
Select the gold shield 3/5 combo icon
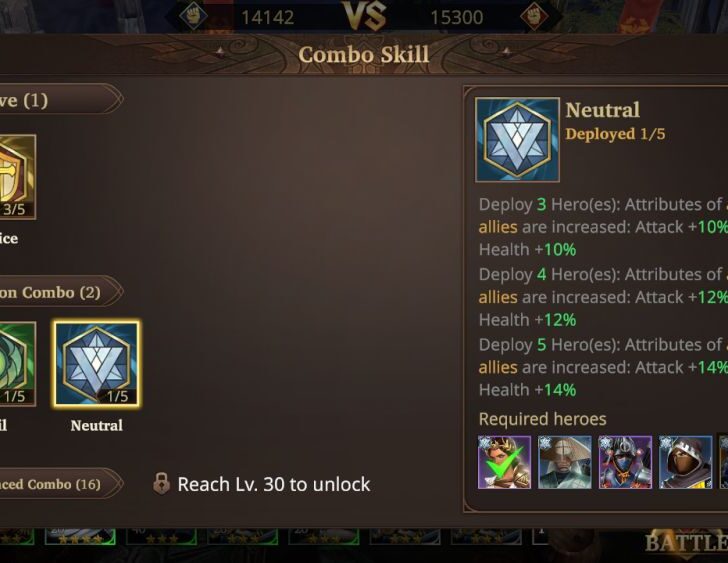tap(17, 177)
